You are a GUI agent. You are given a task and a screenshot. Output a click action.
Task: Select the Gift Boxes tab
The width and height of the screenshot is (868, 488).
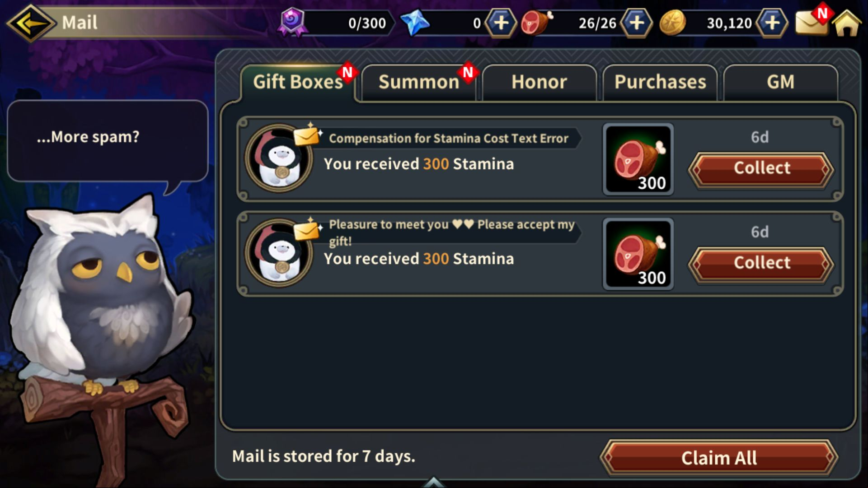(298, 82)
